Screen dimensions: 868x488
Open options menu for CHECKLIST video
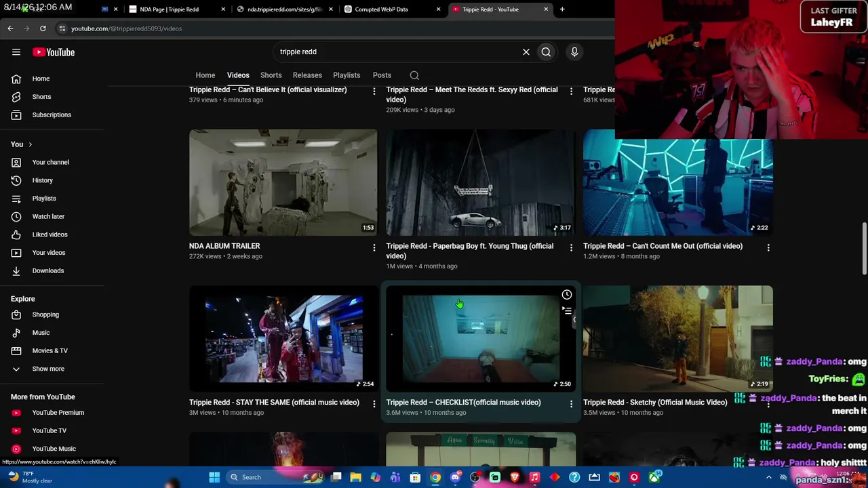[x=571, y=404]
